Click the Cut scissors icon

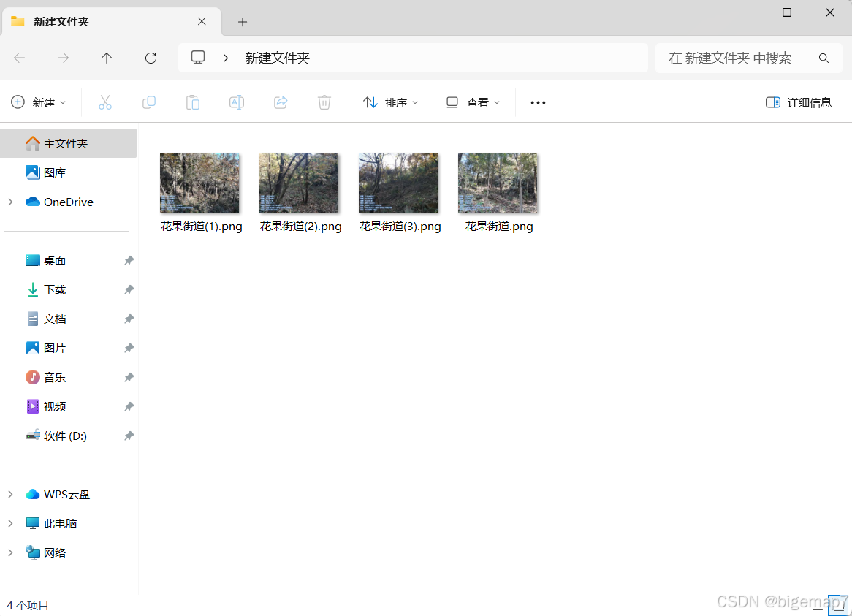pyautogui.click(x=105, y=102)
